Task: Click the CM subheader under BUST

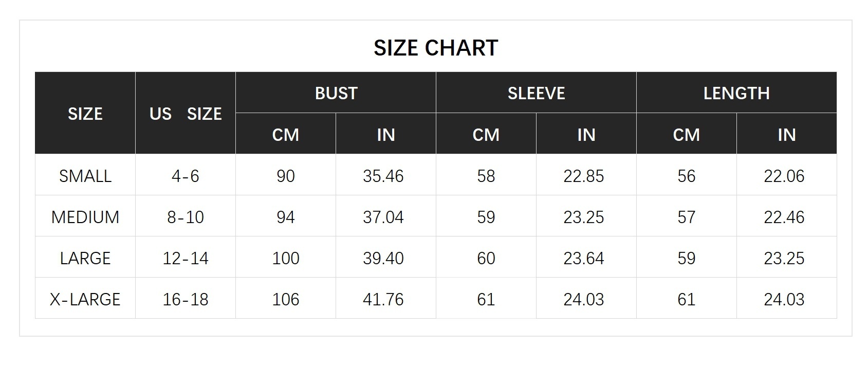Action: (286, 134)
